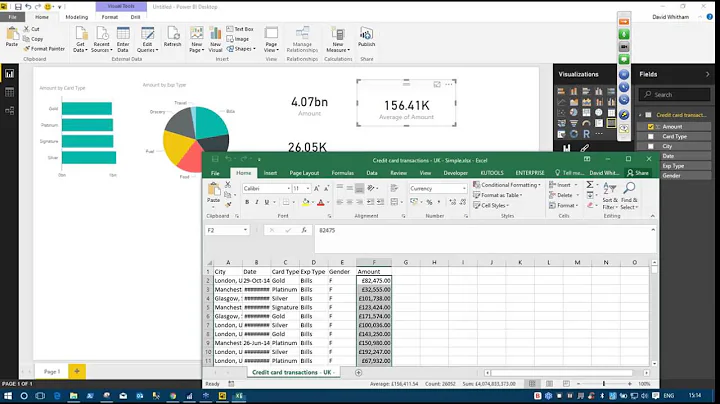720x404 pixels.
Task: Check the Card Type field checkbox
Action: [x=651, y=136]
